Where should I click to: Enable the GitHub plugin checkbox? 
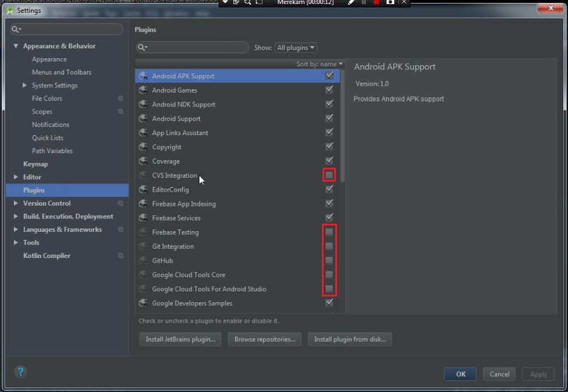point(329,260)
